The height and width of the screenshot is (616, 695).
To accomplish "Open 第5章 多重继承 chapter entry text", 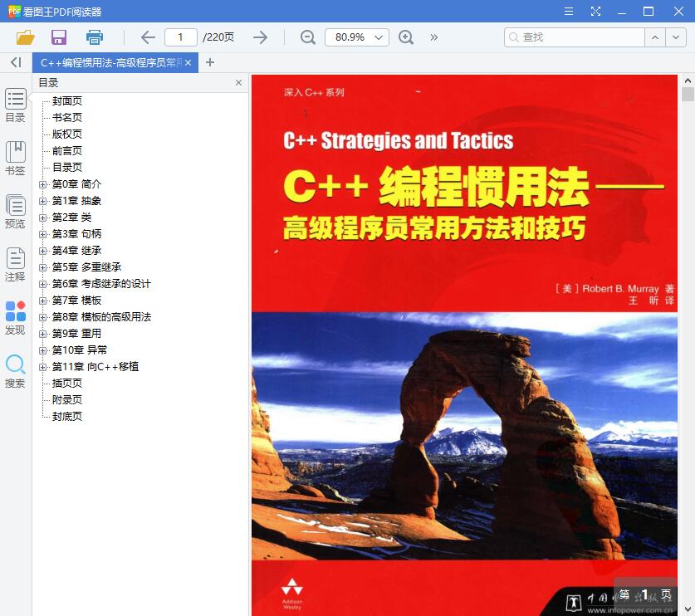I will coord(86,266).
